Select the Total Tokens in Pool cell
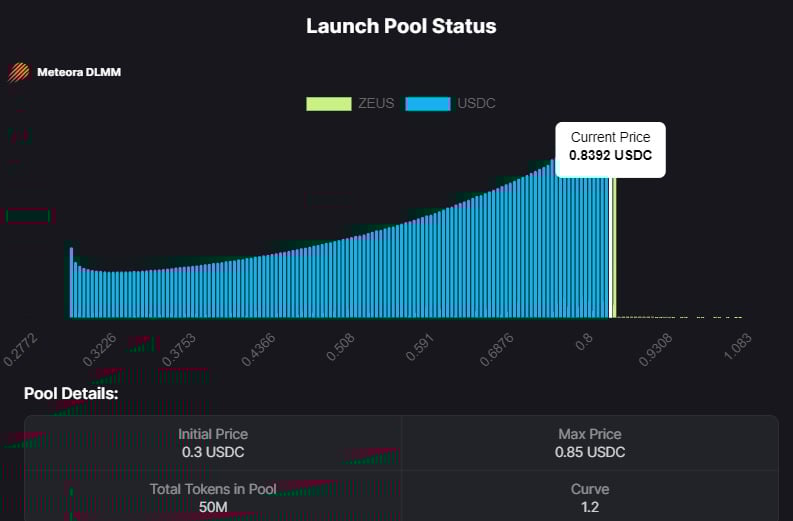The height and width of the screenshot is (521, 793). 213,497
